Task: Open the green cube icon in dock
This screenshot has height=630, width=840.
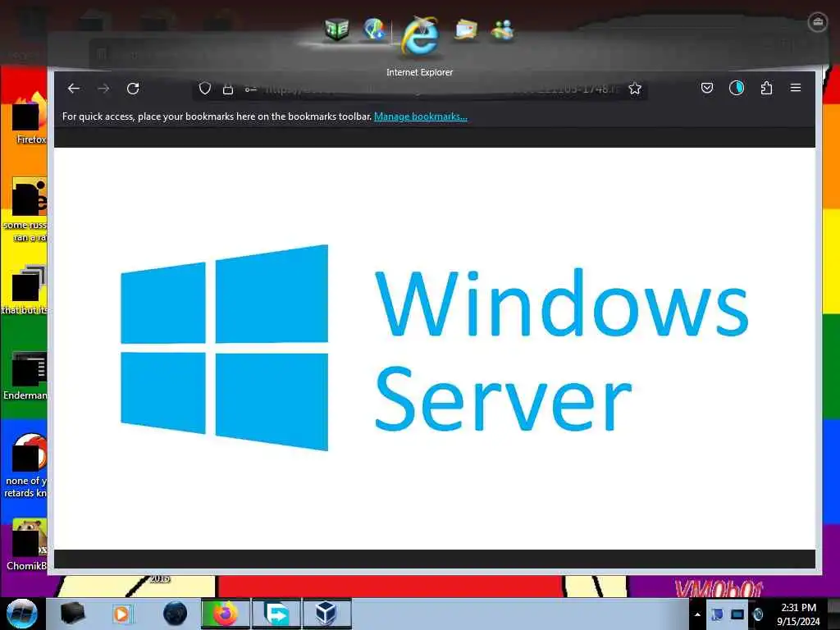Action: [337, 29]
